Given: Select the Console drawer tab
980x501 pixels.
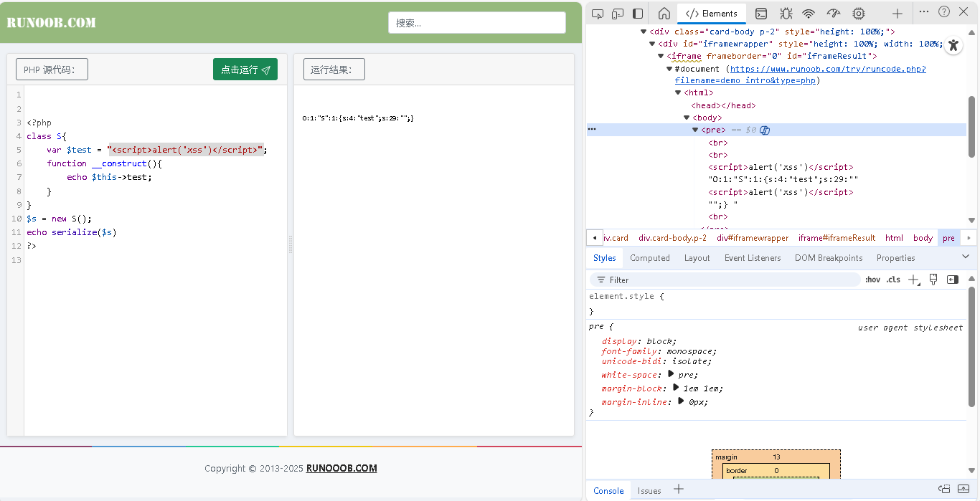Looking at the screenshot, I should point(608,491).
